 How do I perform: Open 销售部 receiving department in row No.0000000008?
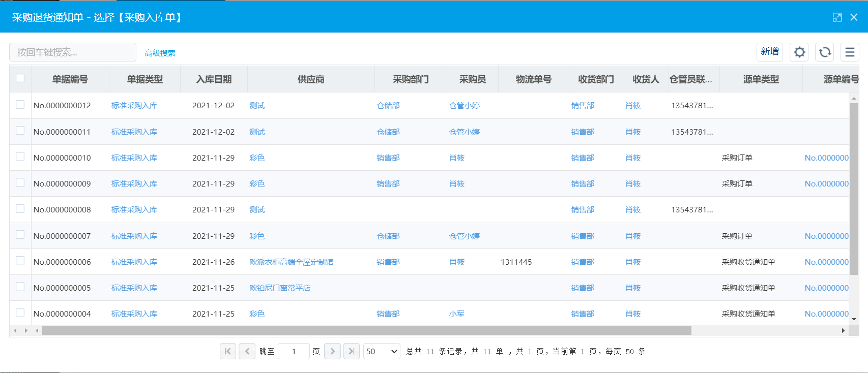(583, 210)
